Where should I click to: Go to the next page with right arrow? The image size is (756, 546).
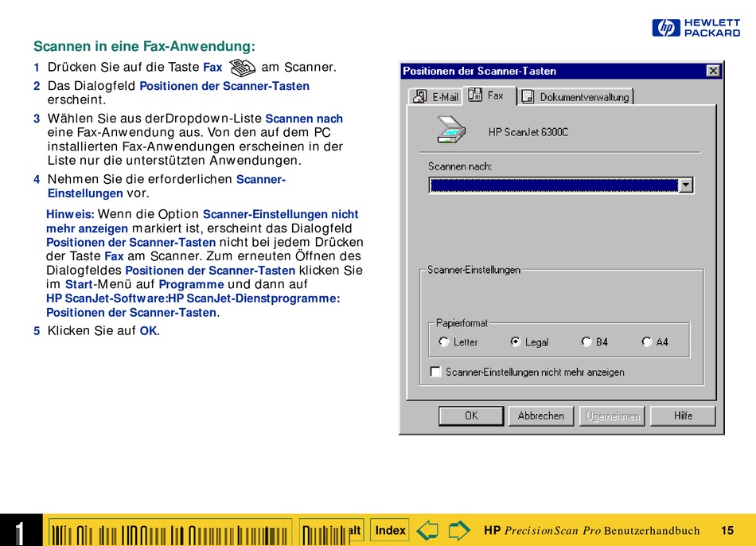[458, 531]
